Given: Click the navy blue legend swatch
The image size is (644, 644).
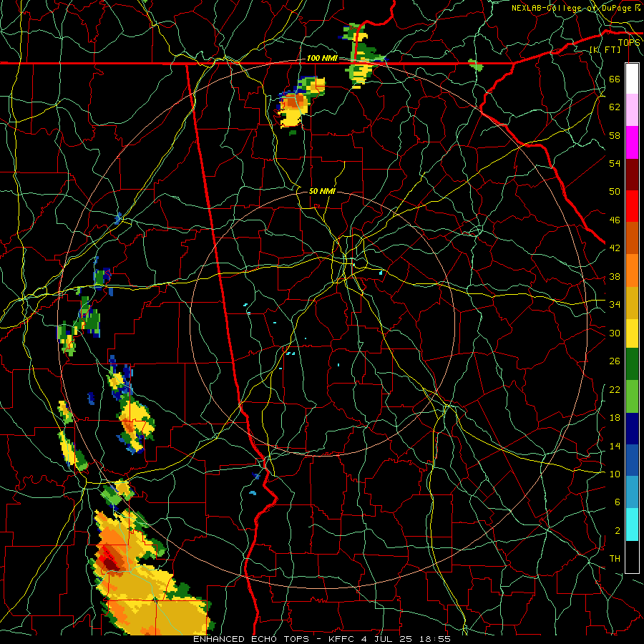Looking at the screenshot, I should coord(632,429).
